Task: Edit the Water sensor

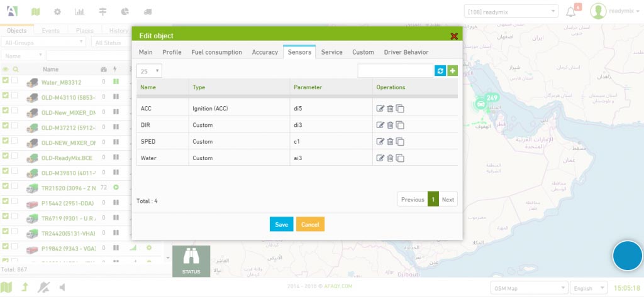Action: 380,158
